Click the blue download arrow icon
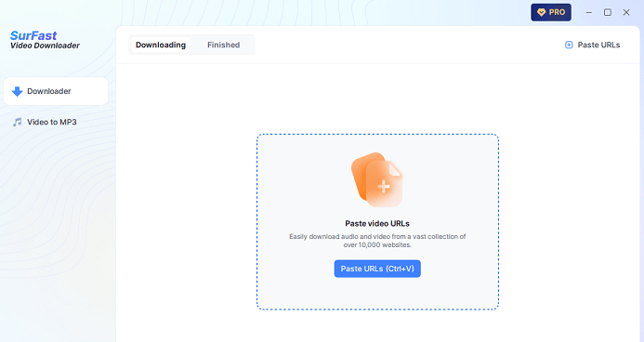 point(17,91)
